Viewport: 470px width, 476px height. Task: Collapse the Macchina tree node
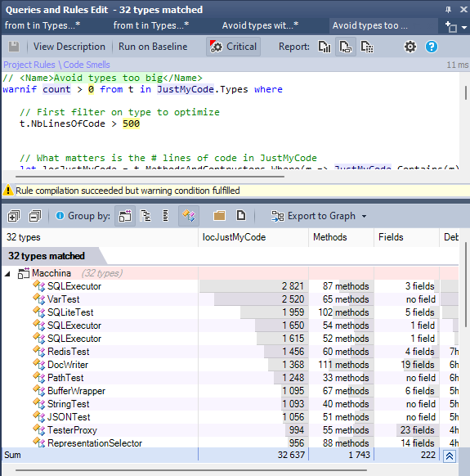point(8,274)
